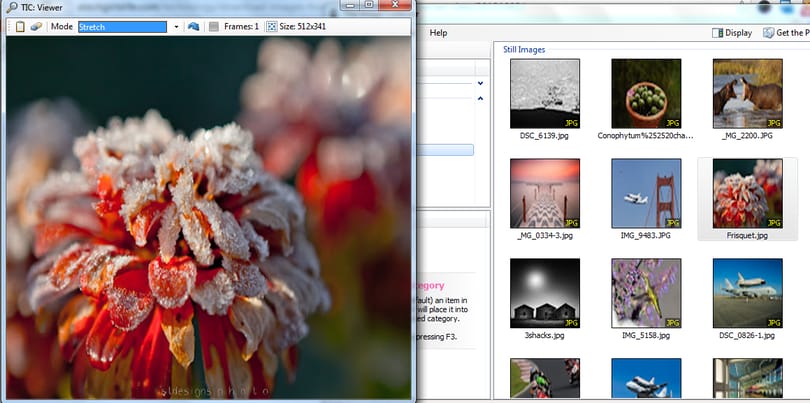
Task: Select the DSC_6139.jpg thumbnail
Action: [545, 94]
